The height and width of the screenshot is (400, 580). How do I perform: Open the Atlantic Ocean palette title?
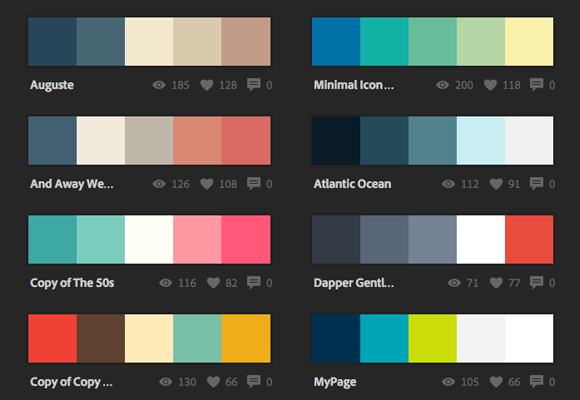click(352, 184)
